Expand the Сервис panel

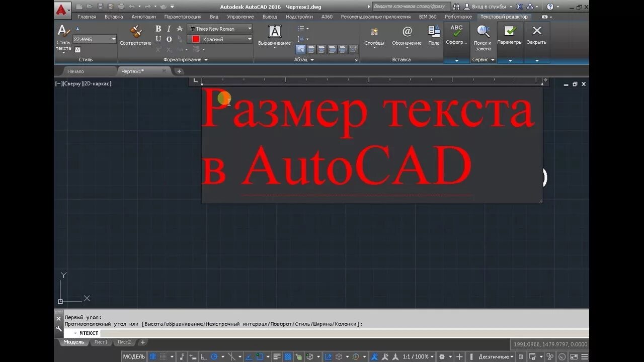[x=484, y=60]
